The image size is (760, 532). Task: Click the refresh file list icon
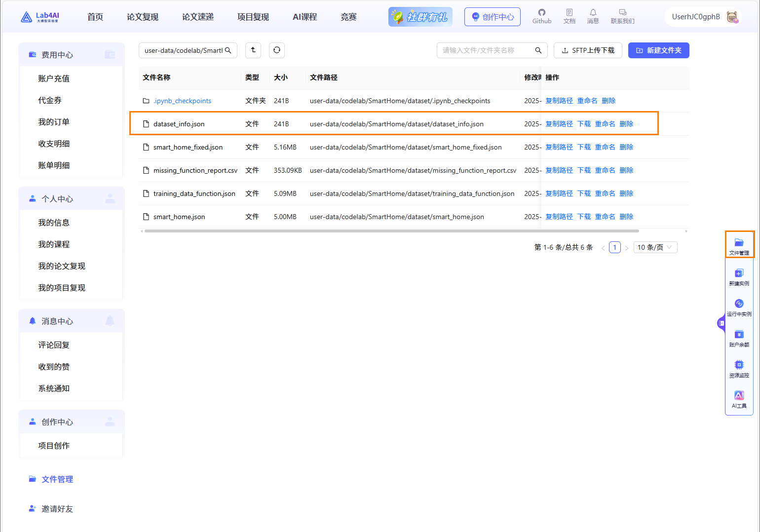pyautogui.click(x=277, y=50)
